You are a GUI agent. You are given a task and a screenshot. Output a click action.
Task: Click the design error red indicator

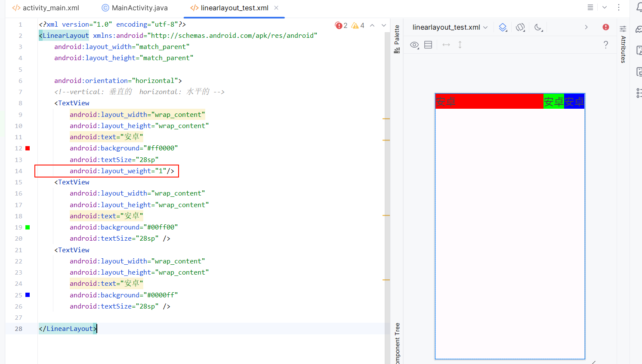(606, 27)
